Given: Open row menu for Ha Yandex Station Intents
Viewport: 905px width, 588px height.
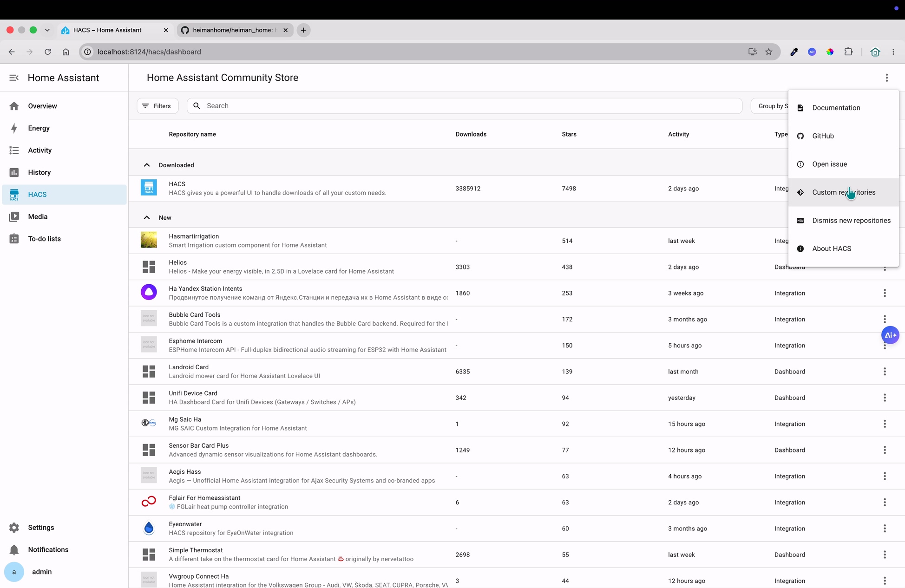Looking at the screenshot, I should 885,293.
